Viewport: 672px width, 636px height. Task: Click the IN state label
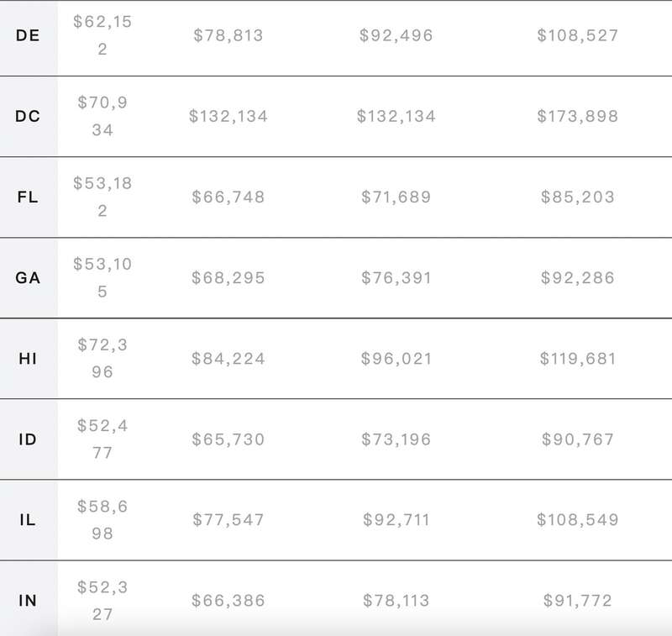[28, 601]
